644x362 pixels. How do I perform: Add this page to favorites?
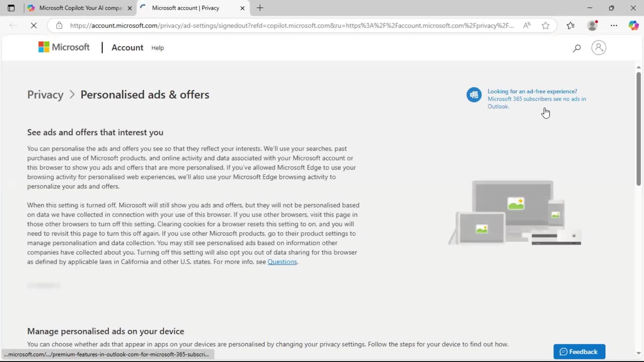pos(546,25)
